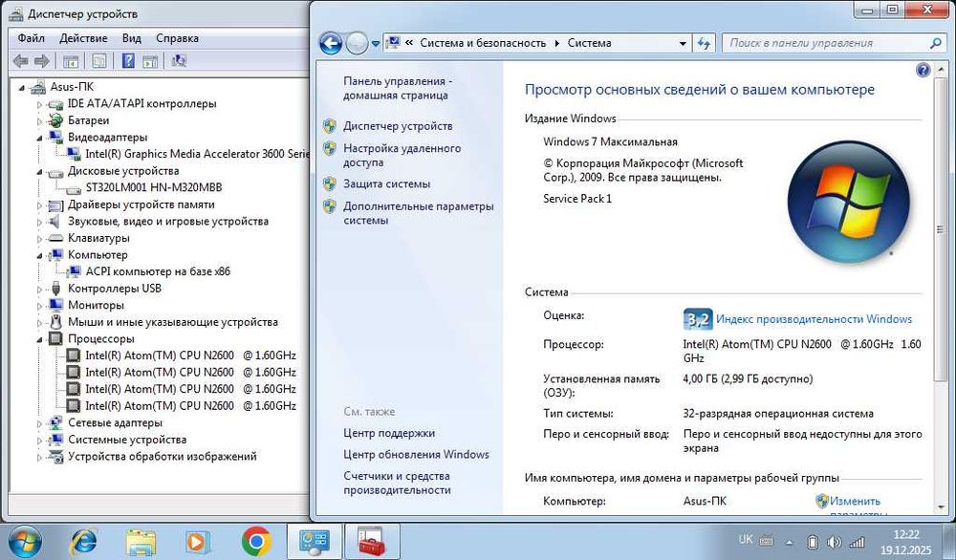Open the blue Help question-mark toolbar icon
The image size is (956, 560).
[x=128, y=60]
